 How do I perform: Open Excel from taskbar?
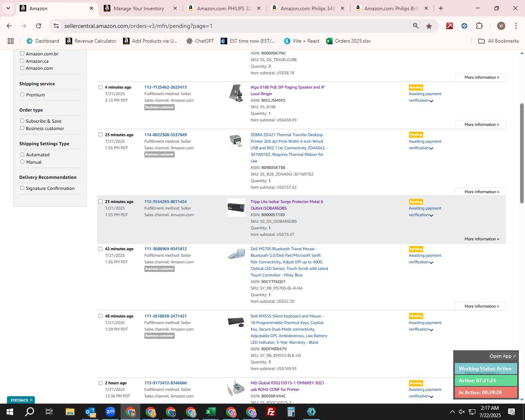(x=211, y=412)
